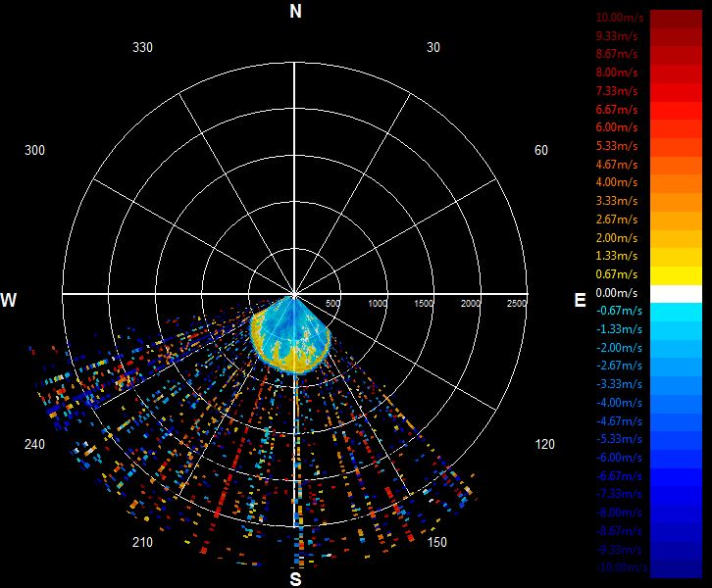
Task: Click the 240 degree azimuth label
Action: click(34, 444)
